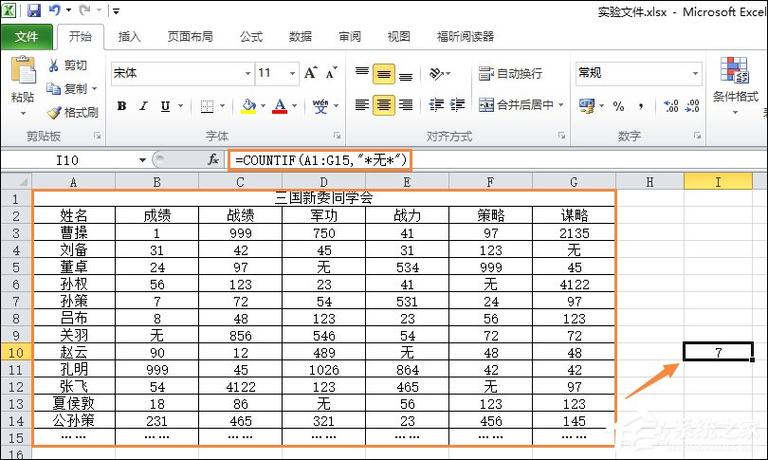Screen dimensions: 768x460
Task: Apply red font color A
Action: (x=280, y=106)
